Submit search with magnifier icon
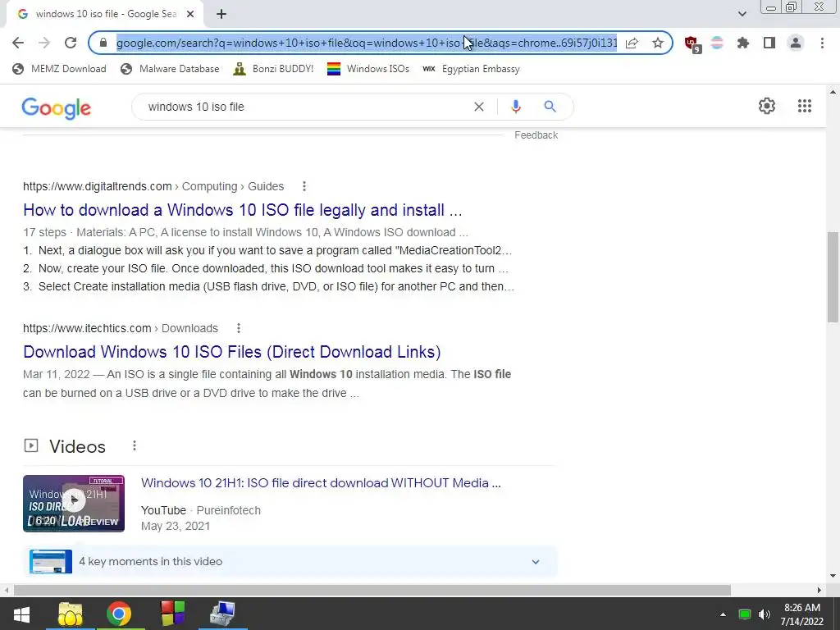 (x=550, y=107)
